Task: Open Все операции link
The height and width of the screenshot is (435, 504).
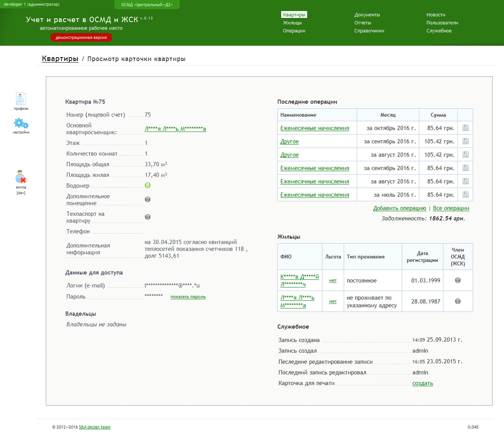Action: 451,208
